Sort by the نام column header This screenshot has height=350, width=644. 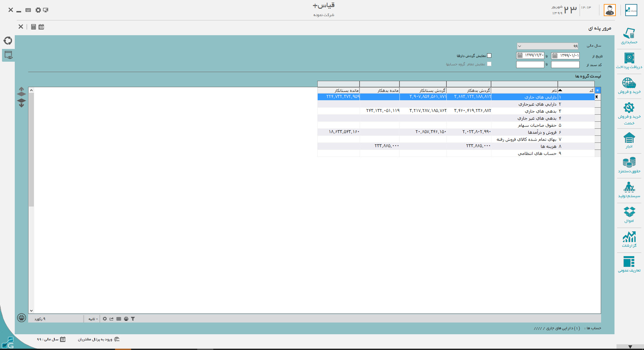(525, 91)
